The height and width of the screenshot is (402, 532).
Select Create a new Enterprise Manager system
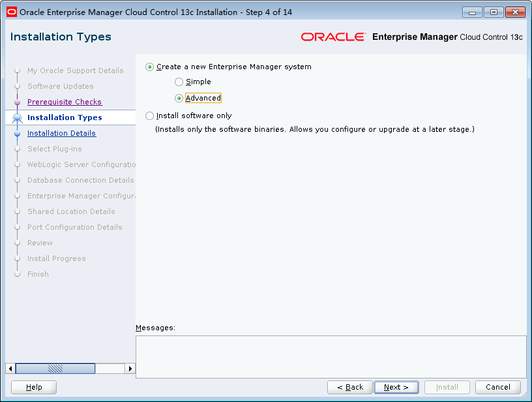tap(149, 67)
